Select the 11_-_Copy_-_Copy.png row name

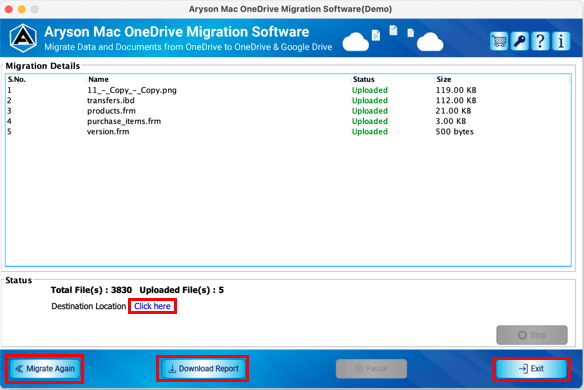tap(132, 90)
